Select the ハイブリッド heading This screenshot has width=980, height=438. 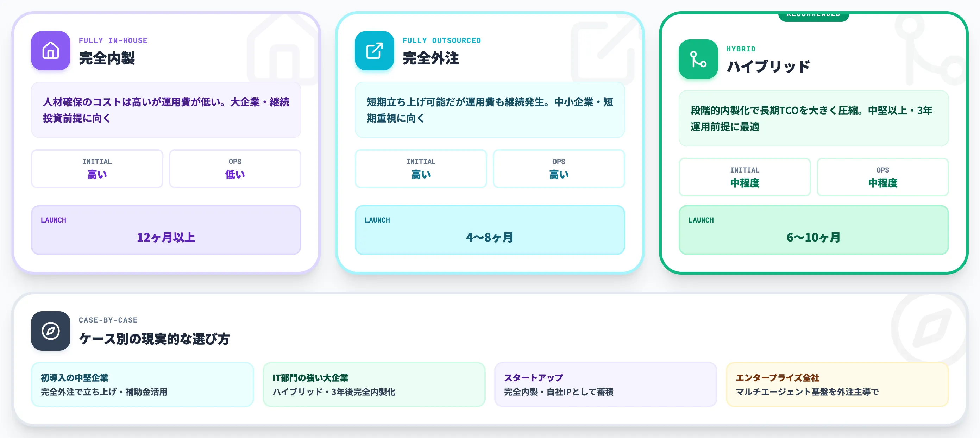(768, 67)
